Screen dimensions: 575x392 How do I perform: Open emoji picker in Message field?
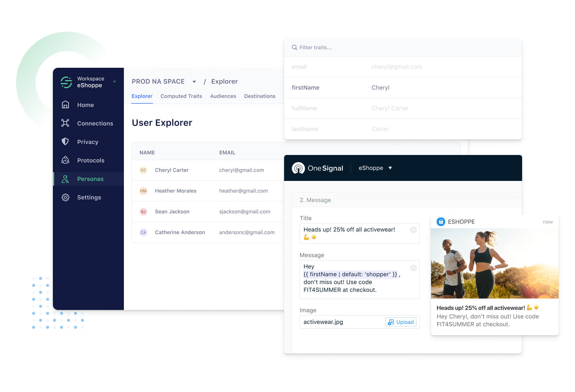[x=413, y=268]
